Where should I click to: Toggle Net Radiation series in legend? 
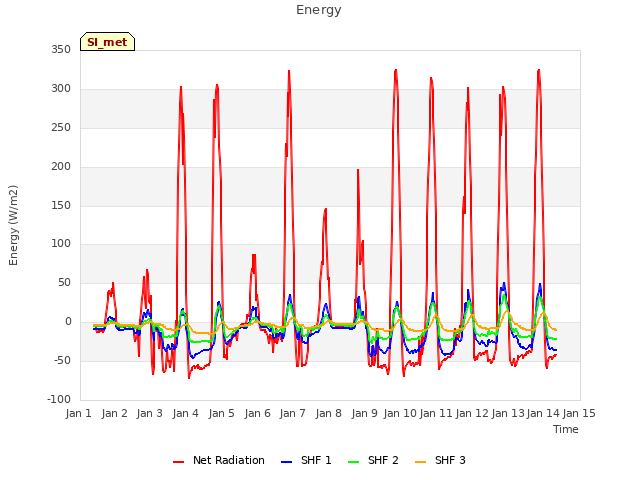pyautogui.click(x=219, y=460)
